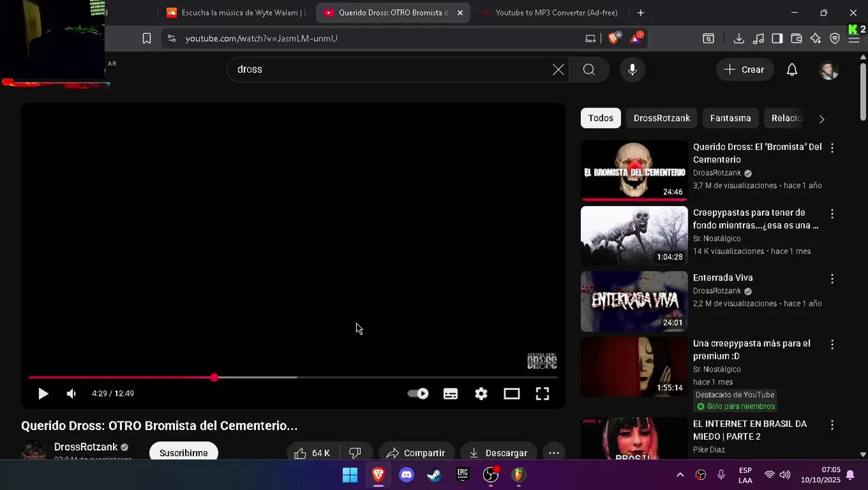Open options for 'EL INTERNET EN BRASIL' video
The width and height of the screenshot is (868, 490).
[x=832, y=425]
